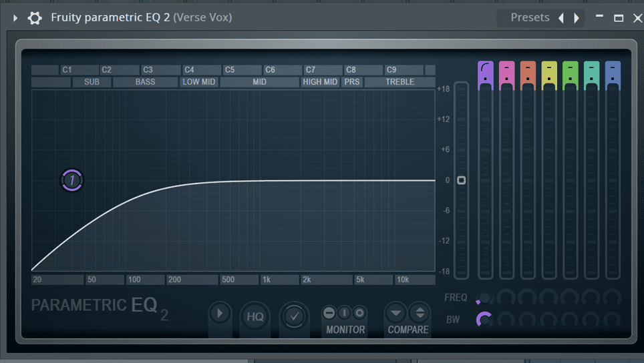Click the band 6 BW knob
This screenshot has height=363, width=644.
pyautogui.click(x=591, y=320)
